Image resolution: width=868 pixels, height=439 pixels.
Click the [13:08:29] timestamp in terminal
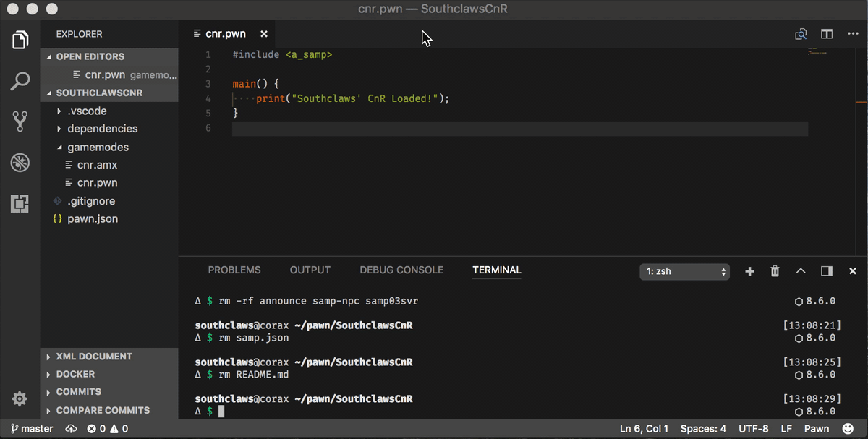coord(812,399)
